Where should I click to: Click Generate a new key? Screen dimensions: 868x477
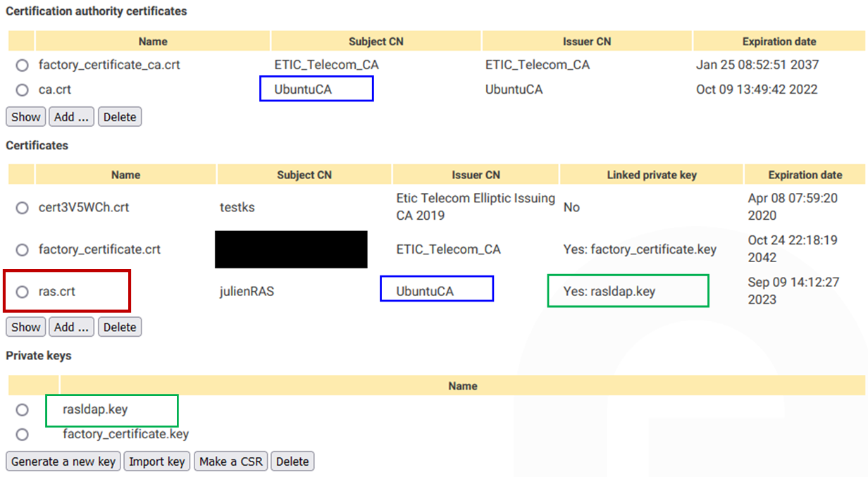point(63,461)
